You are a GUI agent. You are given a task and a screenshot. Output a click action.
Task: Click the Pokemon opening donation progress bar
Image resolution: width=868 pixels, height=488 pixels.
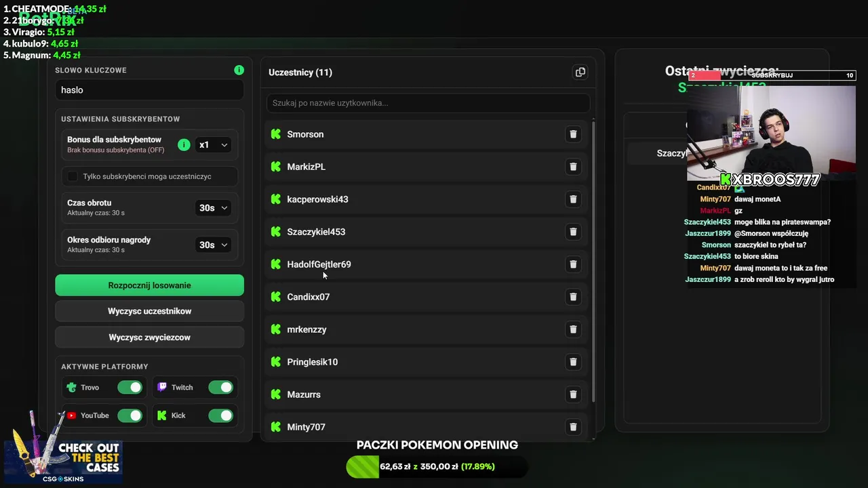click(x=437, y=466)
